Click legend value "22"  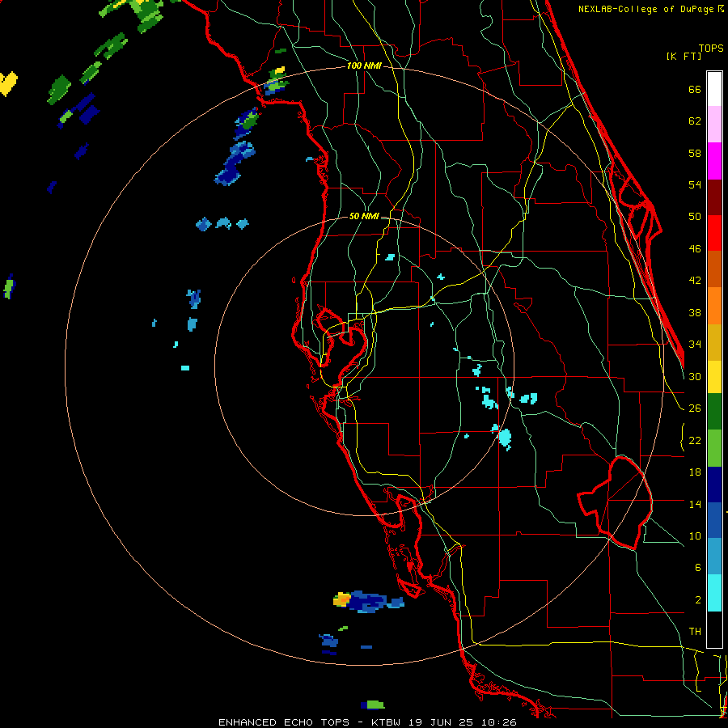(695, 440)
